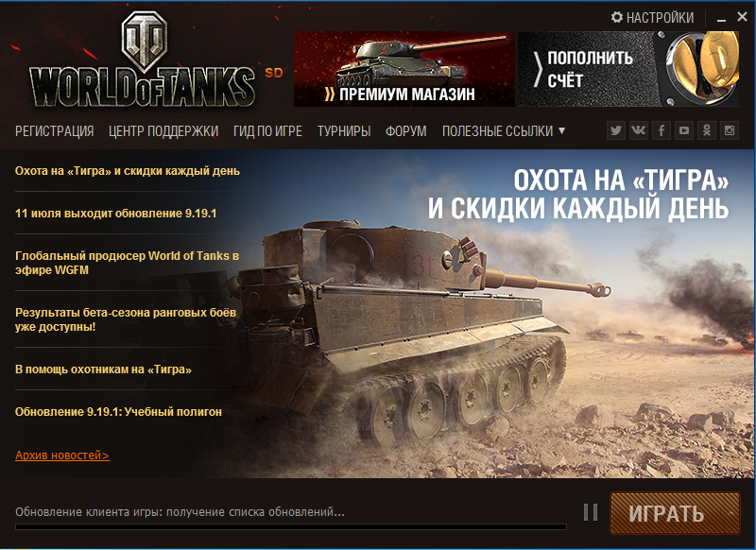Screen dimensions: 756x550
Task: Open the РЕГИСТРАЦИЯ menu item
Action: (x=55, y=131)
